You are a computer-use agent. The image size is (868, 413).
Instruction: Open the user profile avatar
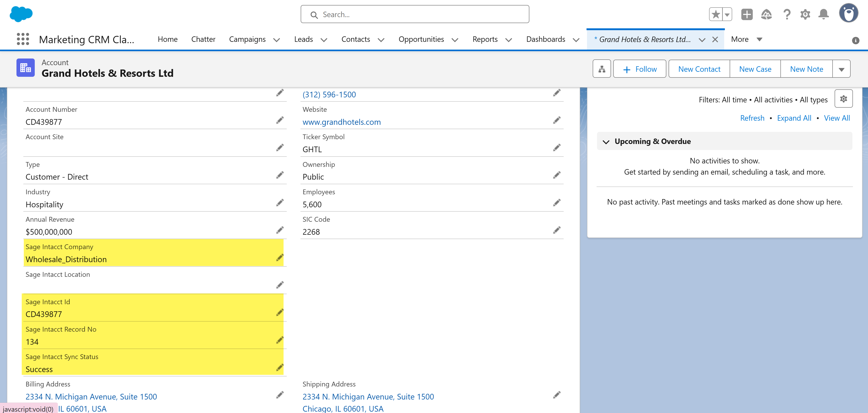[849, 13]
